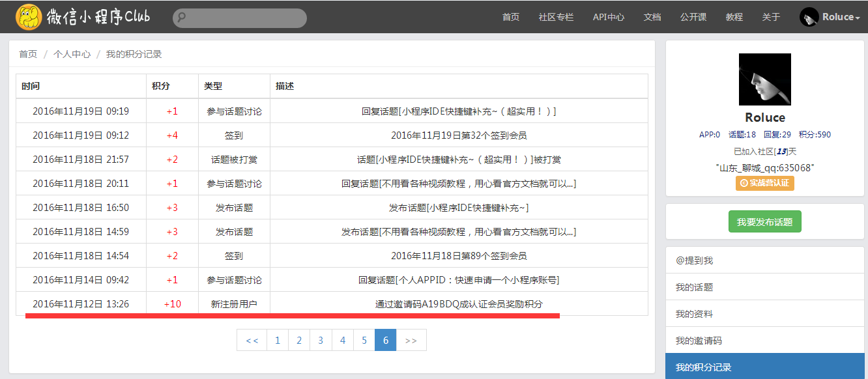The image size is (868, 379).
Task: Click the large Roluce profile picture
Action: 764,79
